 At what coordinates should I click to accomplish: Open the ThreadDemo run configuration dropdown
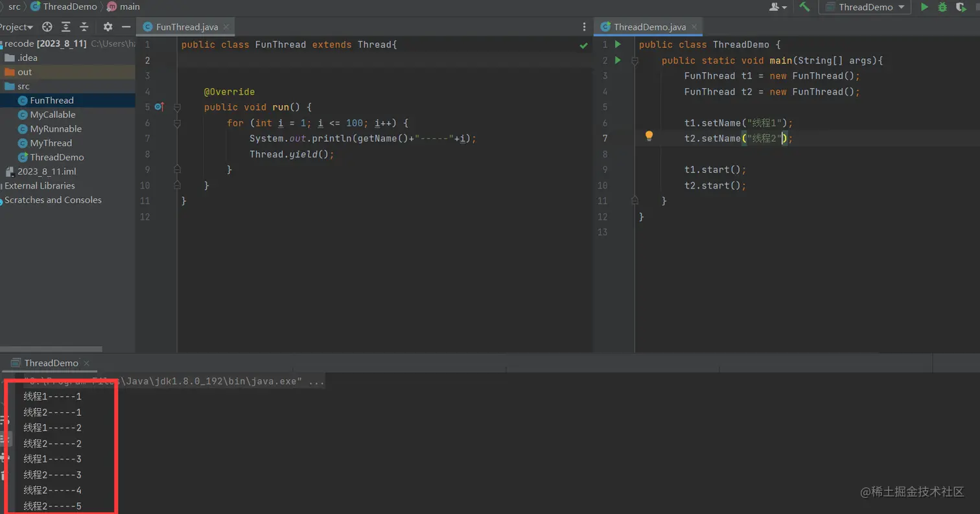[x=865, y=7]
